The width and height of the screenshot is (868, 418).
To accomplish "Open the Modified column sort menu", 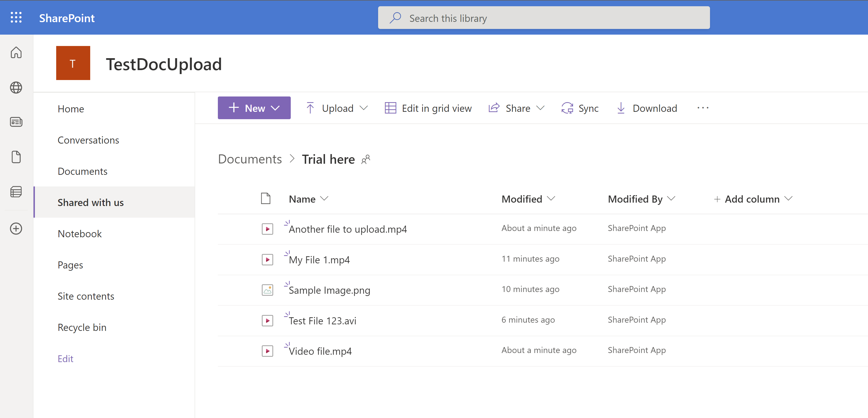I will click(x=528, y=199).
